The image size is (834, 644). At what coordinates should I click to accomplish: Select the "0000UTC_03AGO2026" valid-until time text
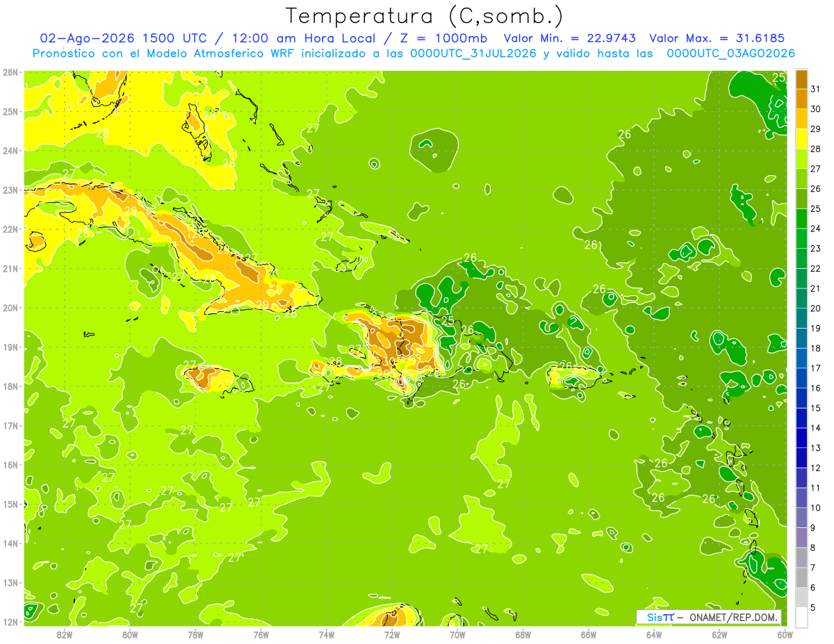point(730,53)
